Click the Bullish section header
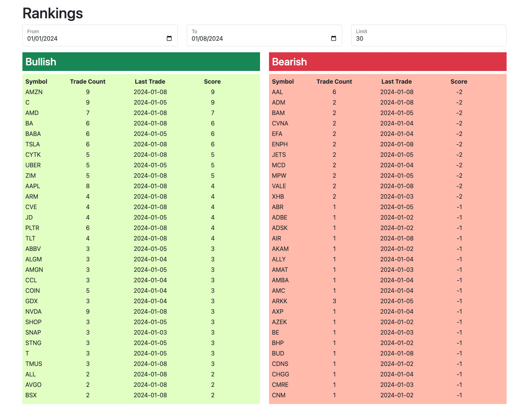Viewport: 532px width, 413px height. pyautogui.click(x=141, y=62)
